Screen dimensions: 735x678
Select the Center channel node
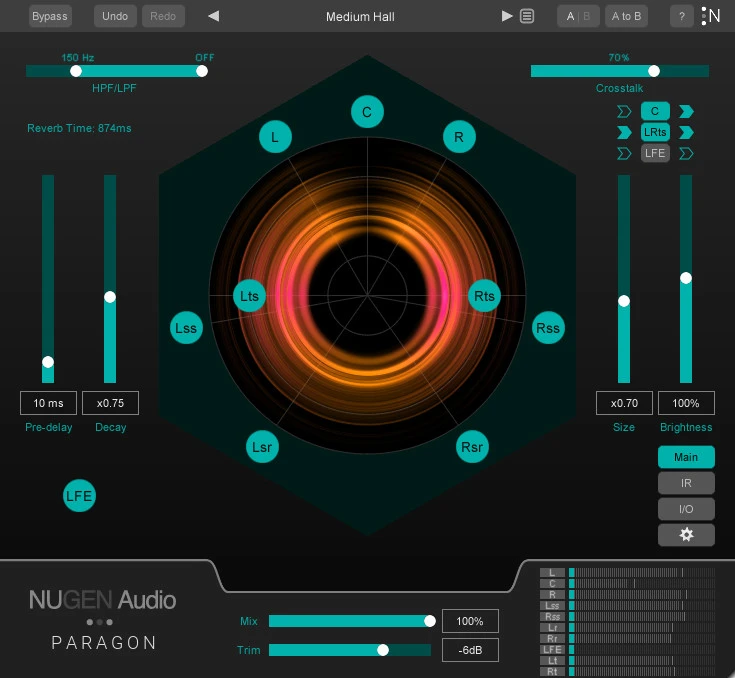367,112
